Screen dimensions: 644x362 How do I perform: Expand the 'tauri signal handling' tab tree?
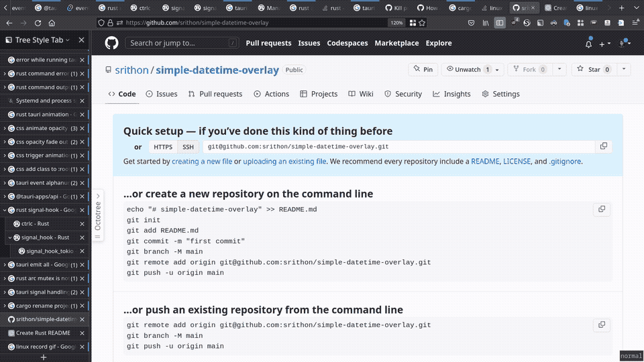pyautogui.click(x=5, y=292)
